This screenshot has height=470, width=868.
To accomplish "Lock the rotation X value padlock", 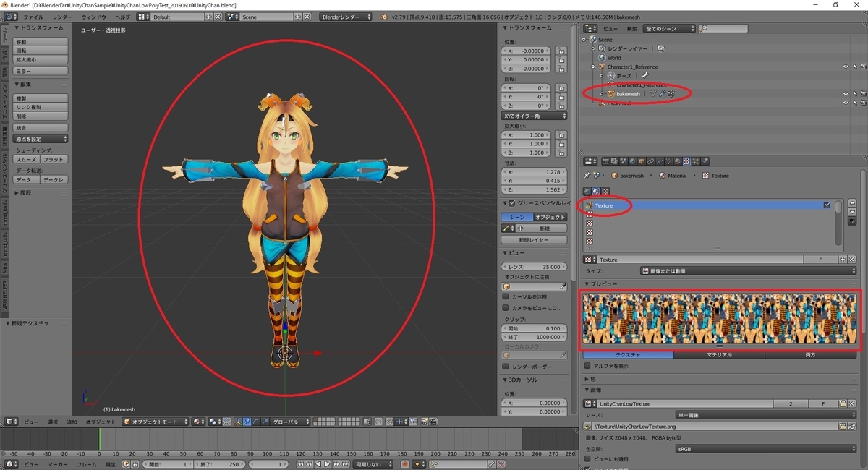I will coord(561,88).
